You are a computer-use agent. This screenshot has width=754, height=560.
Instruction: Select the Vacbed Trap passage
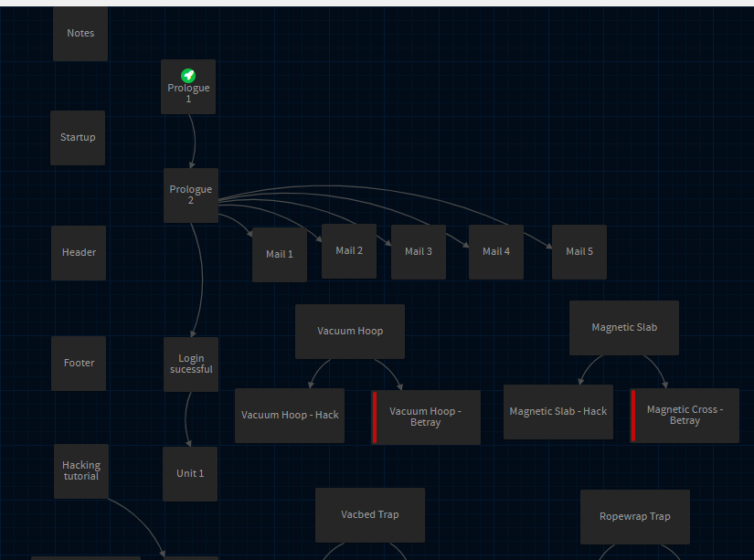click(x=370, y=515)
